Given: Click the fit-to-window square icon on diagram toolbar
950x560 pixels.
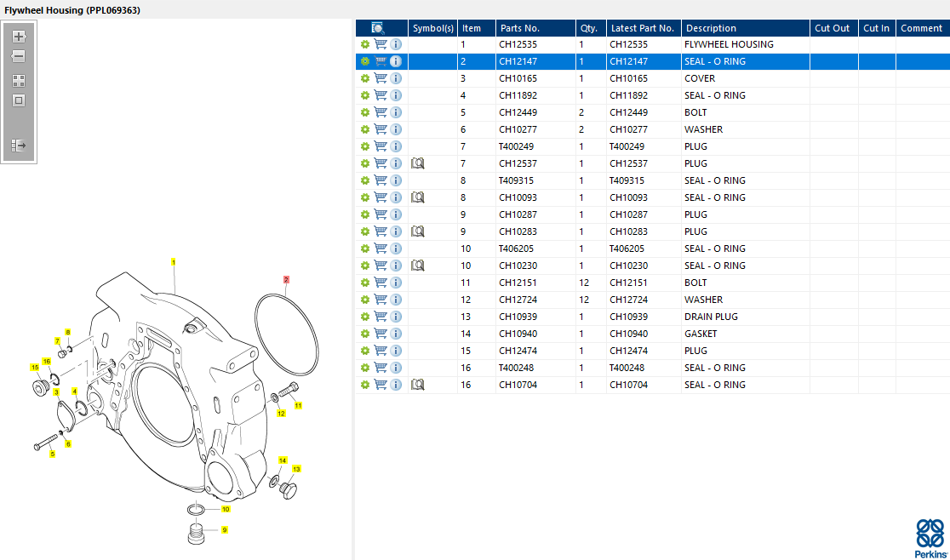Looking at the screenshot, I should tap(19, 100).
